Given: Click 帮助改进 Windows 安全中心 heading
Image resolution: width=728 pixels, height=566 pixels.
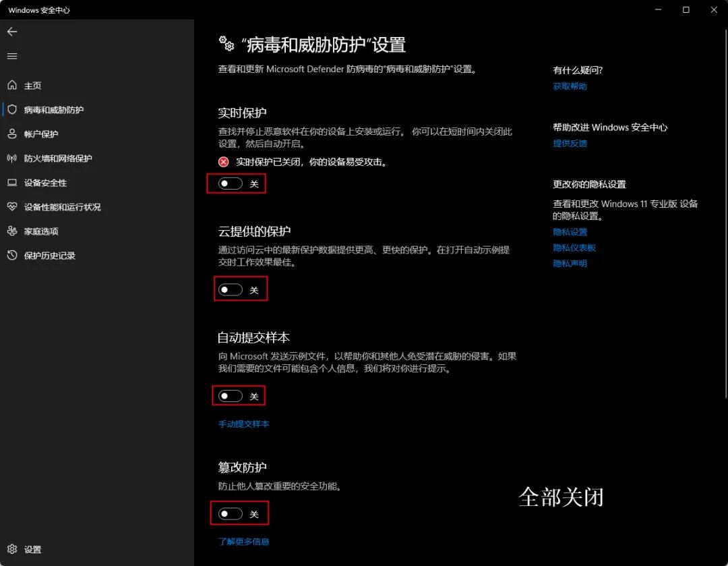Looking at the screenshot, I should pos(610,128).
